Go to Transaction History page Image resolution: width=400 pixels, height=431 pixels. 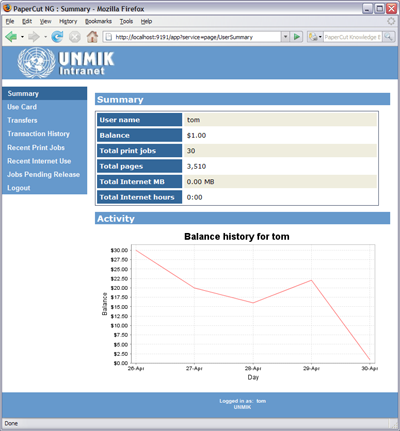point(39,134)
